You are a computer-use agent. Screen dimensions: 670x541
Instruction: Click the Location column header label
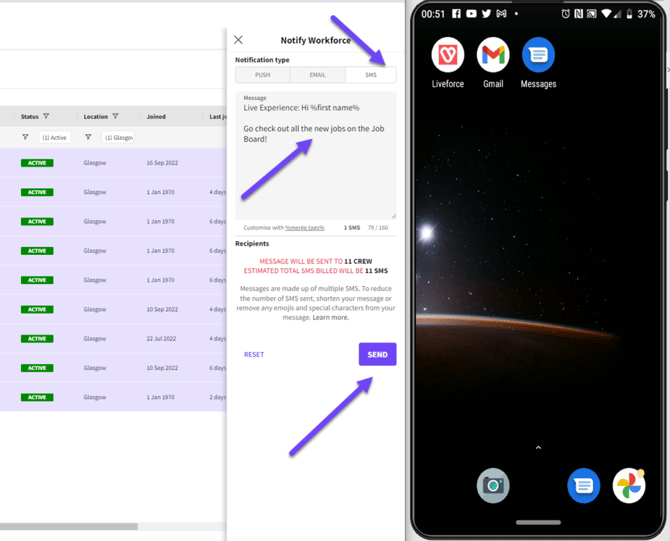tap(96, 117)
